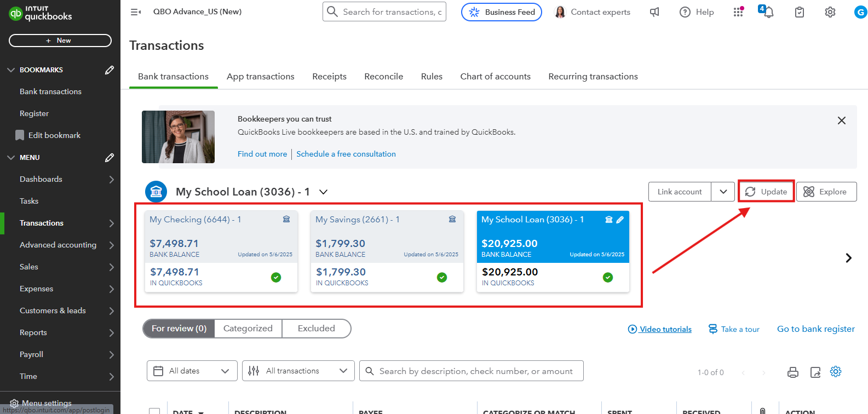Click Schedule a free consultation link
The image size is (868, 414).
tap(346, 154)
